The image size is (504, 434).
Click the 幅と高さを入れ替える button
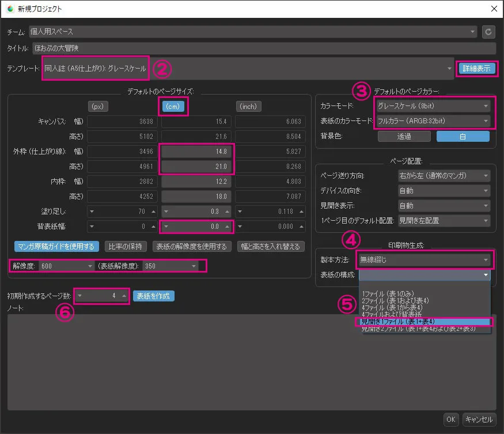click(270, 247)
